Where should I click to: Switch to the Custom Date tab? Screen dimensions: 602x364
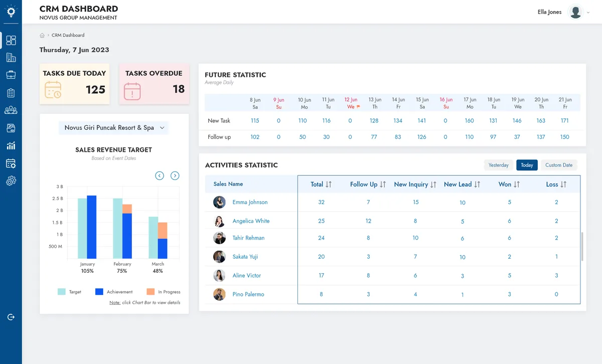[559, 165]
